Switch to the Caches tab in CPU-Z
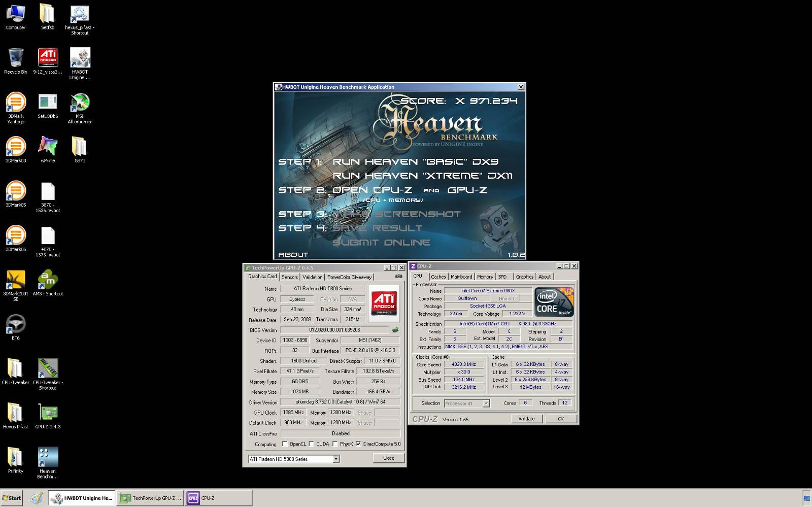812x507 pixels. [438, 277]
